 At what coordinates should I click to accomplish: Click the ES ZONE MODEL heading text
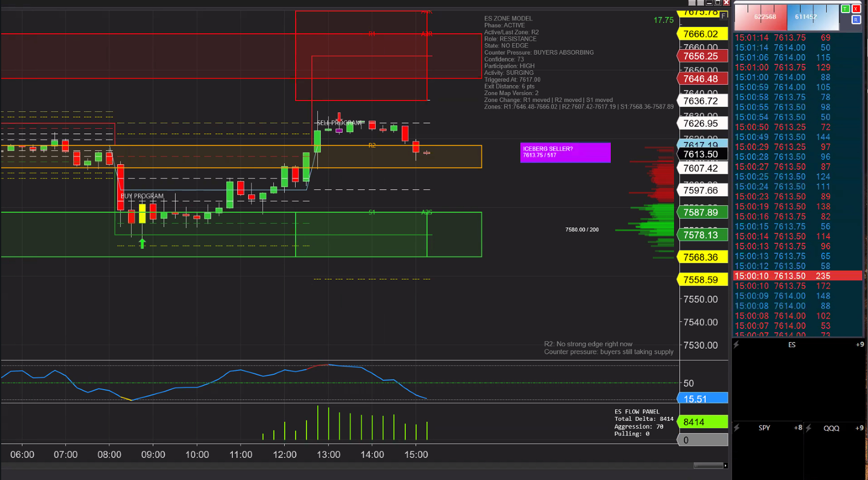(508, 18)
